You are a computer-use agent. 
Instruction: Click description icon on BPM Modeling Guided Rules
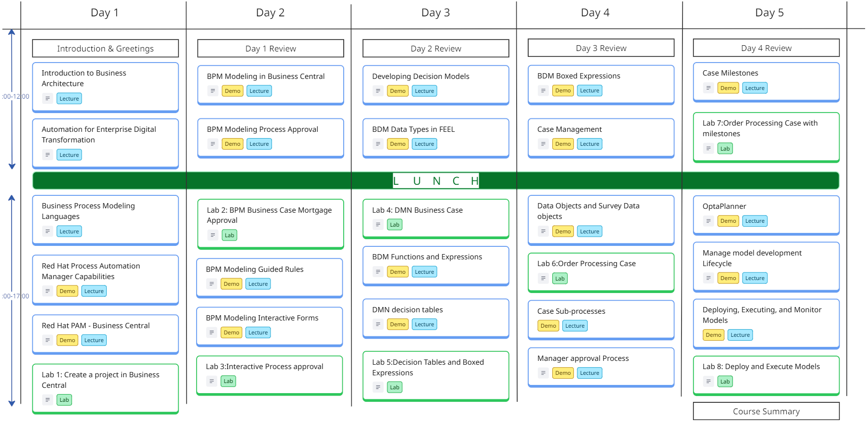(211, 284)
